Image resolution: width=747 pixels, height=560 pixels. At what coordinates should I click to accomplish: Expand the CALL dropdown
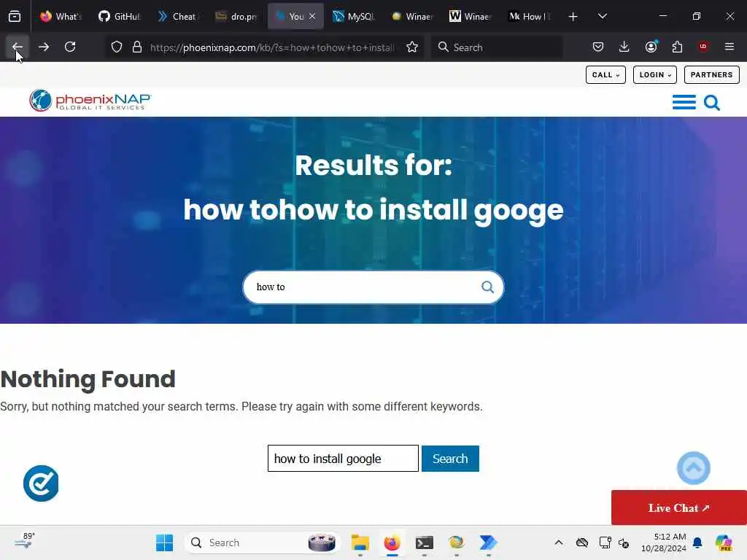click(x=605, y=75)
